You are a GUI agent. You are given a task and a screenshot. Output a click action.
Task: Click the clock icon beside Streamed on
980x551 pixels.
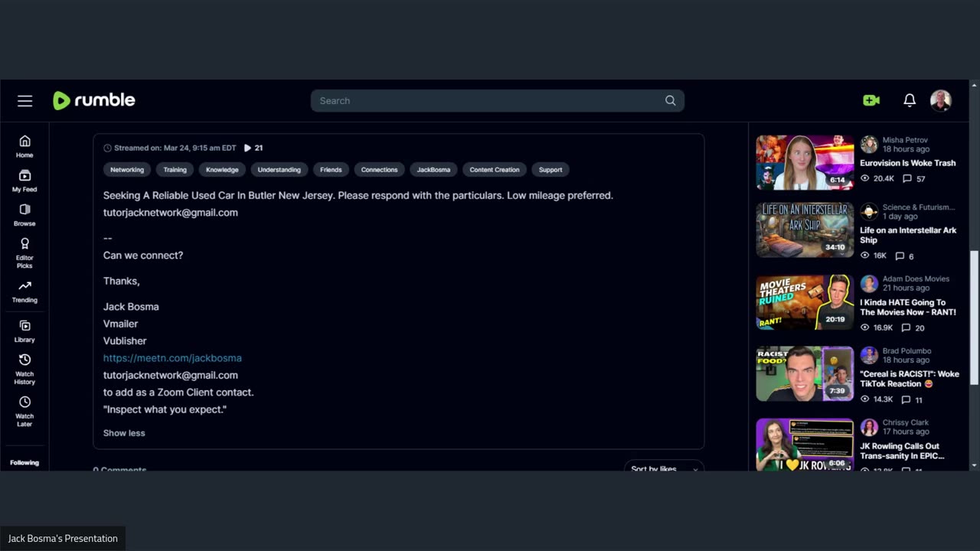coord(107,148)
